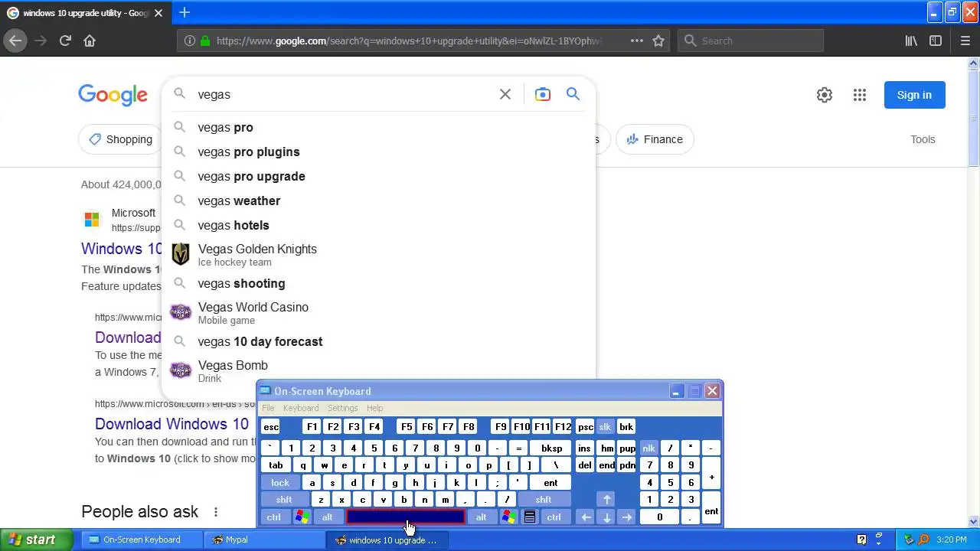The width and height of the screenshot is (980, 551).
Task: Open the Download Windows 10 result link
Action: point(171,424)
